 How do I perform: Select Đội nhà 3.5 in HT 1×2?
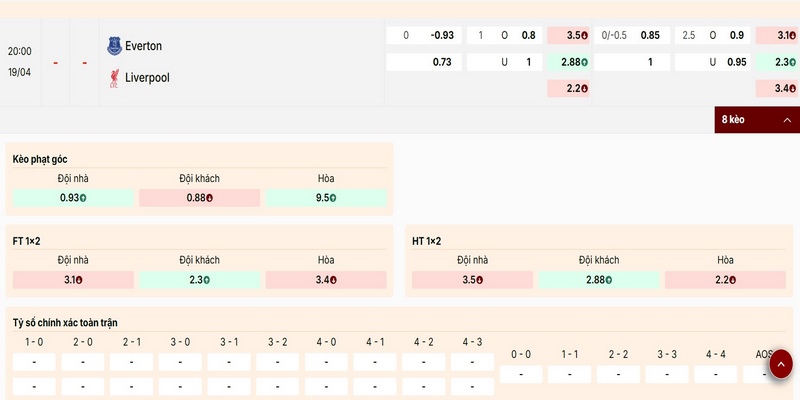[471, 280]
